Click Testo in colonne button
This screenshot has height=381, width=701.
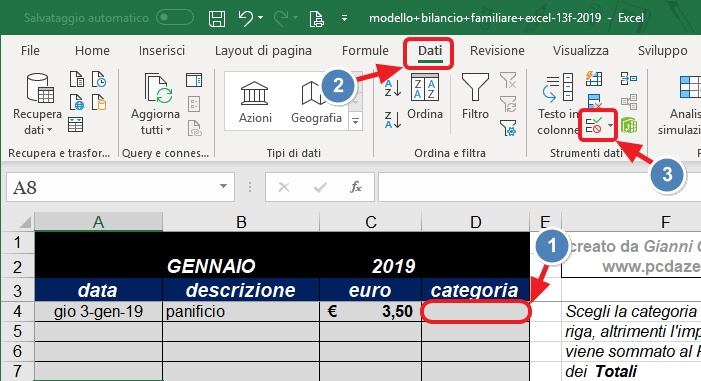click(557, 104)
